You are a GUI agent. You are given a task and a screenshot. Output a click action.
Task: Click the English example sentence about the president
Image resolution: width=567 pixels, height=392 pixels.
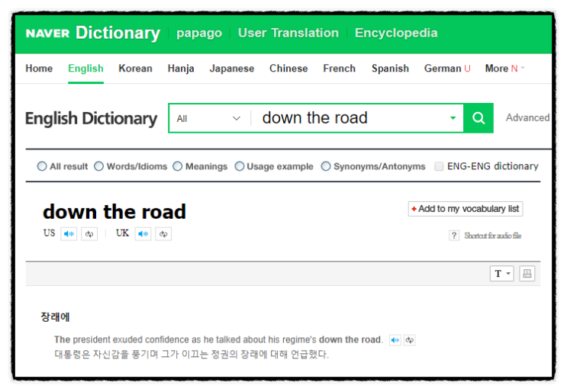(218, 339)
